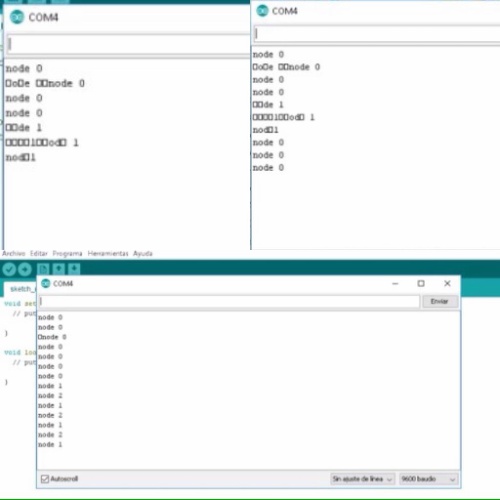Click the '▯▯de 1' line in top-right COM4 output
Image resolution: width=500 pixels, height=500 pixels.
(268, 105)
